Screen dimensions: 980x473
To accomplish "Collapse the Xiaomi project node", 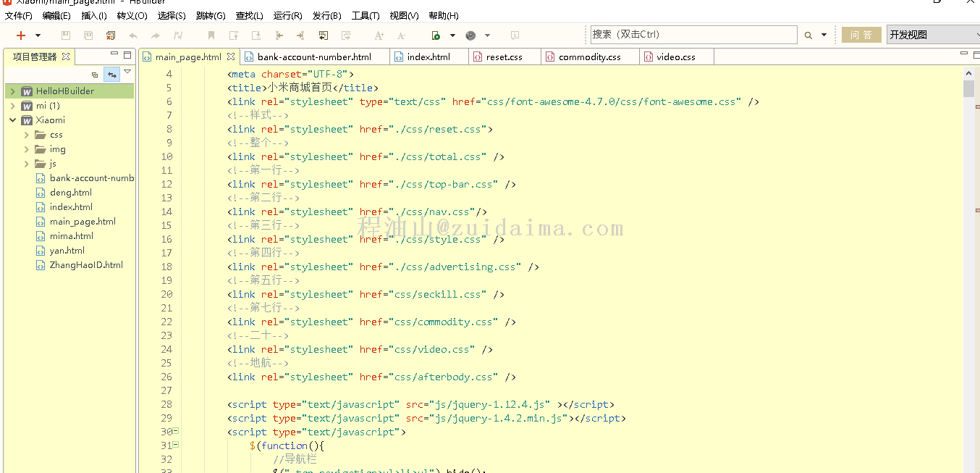I will click(12, 120).
